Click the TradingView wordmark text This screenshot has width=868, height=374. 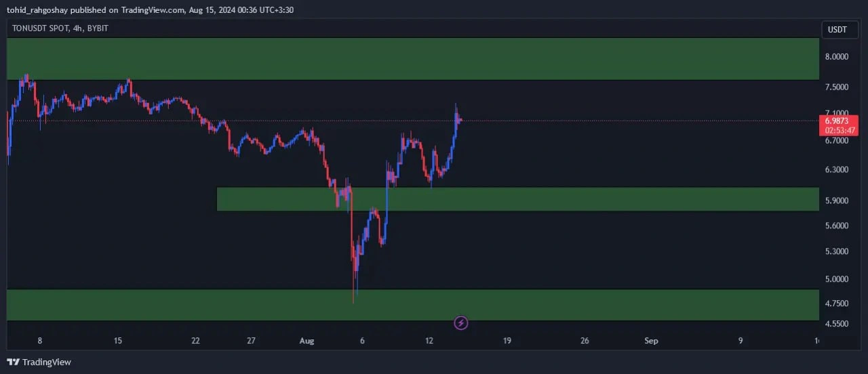[x=46, y=362]
